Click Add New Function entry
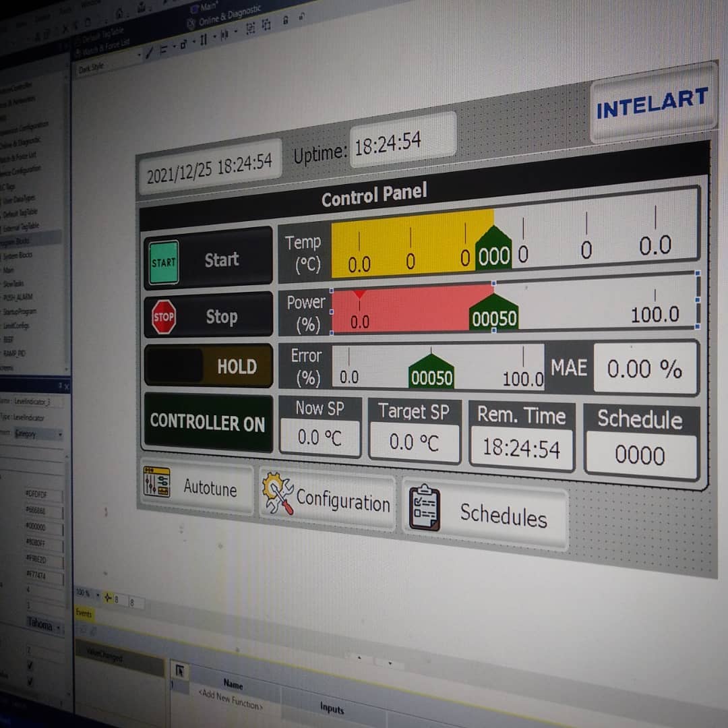 [229, 698]
